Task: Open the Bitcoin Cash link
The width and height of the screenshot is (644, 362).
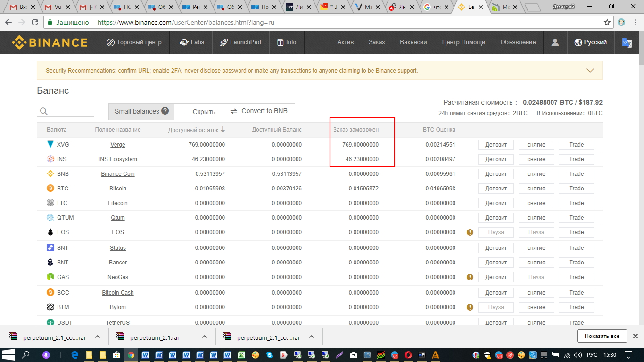Action: (118, 293)
